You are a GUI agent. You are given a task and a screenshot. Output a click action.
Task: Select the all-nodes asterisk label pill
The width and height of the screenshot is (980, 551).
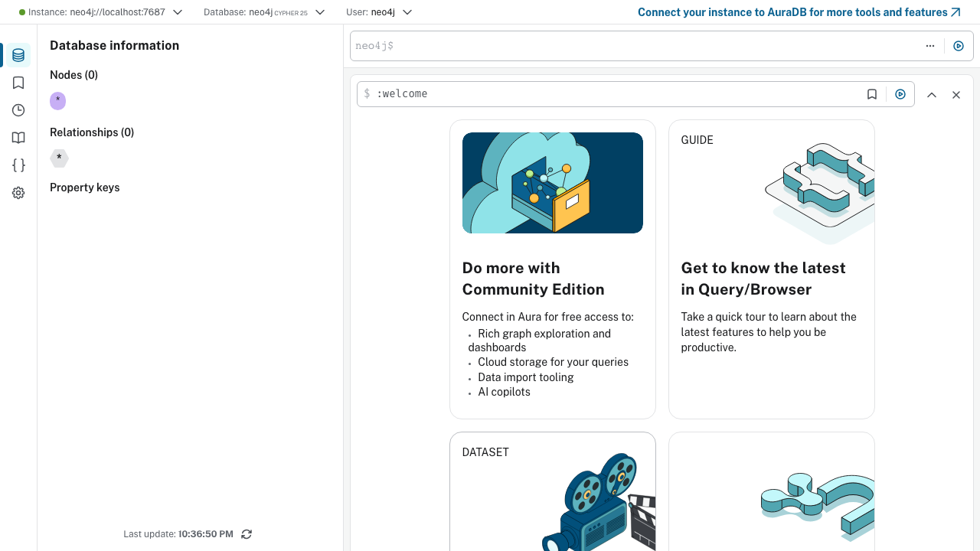coord(57,101)
